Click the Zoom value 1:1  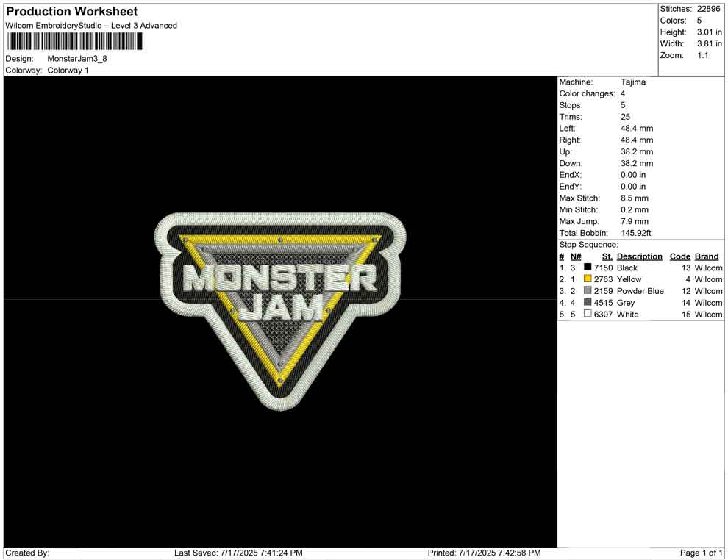(702, 55)
